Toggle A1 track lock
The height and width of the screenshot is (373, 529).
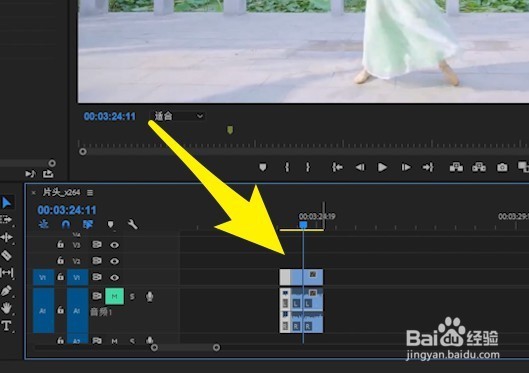60,310
